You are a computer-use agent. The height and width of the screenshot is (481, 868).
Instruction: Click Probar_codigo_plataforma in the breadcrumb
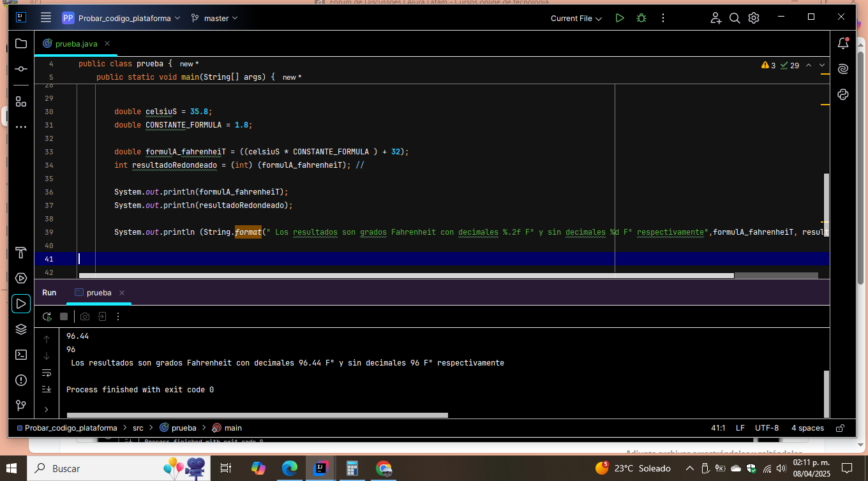pos(67,428)
